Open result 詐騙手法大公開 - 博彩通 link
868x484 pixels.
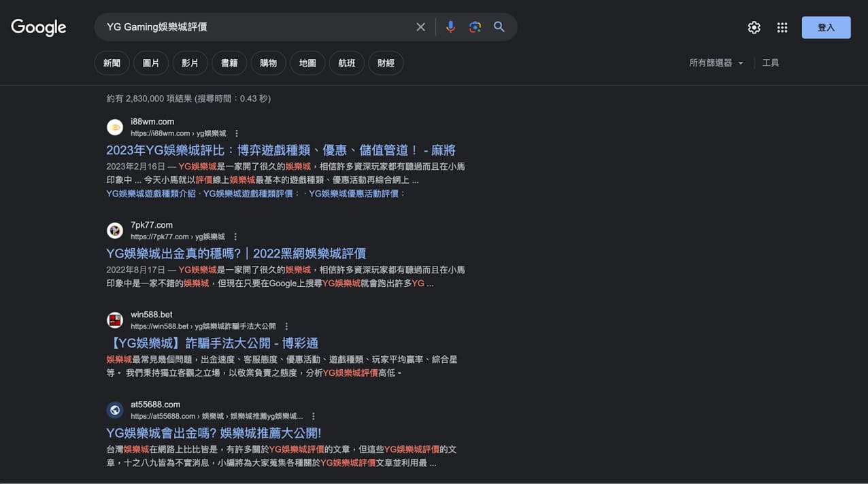point(212,343)
